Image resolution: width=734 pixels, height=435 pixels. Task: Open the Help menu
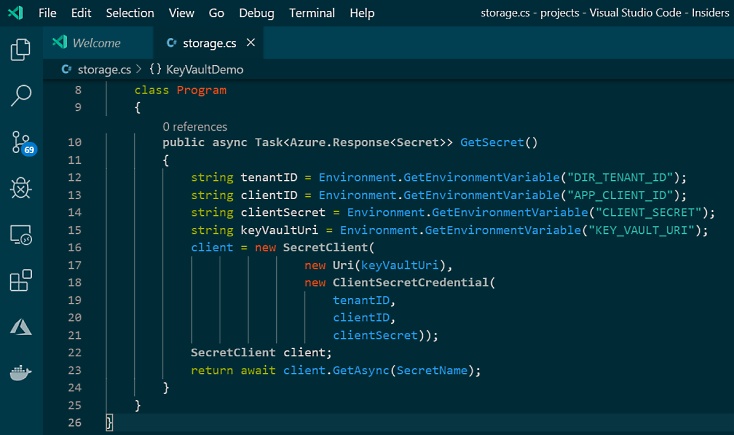click(x=362, y=13)
